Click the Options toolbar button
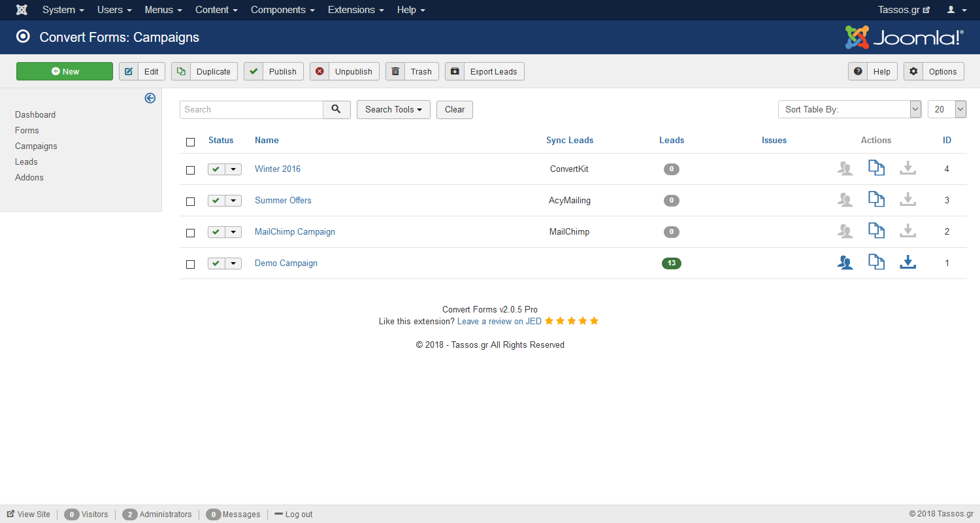 point(934,71)
